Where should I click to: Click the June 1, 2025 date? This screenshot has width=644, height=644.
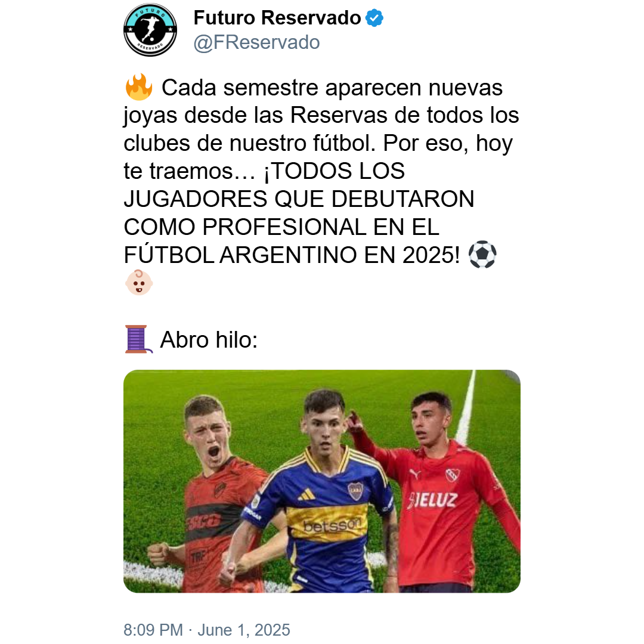(x=244, y=630)
